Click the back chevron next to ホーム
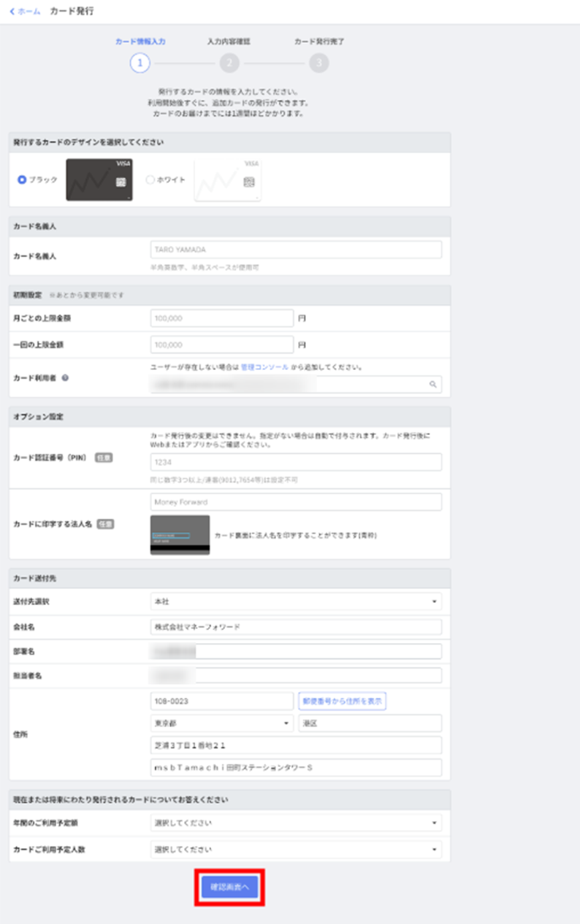580x924 pixels. click(x=12, y=12)
